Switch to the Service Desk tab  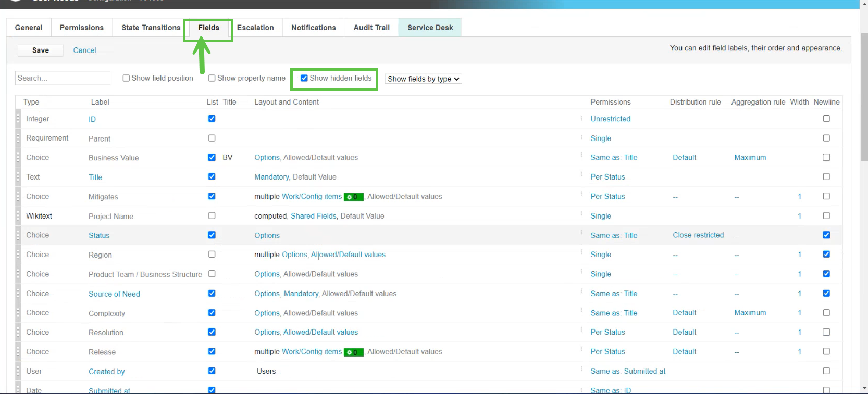pos(430,28)
